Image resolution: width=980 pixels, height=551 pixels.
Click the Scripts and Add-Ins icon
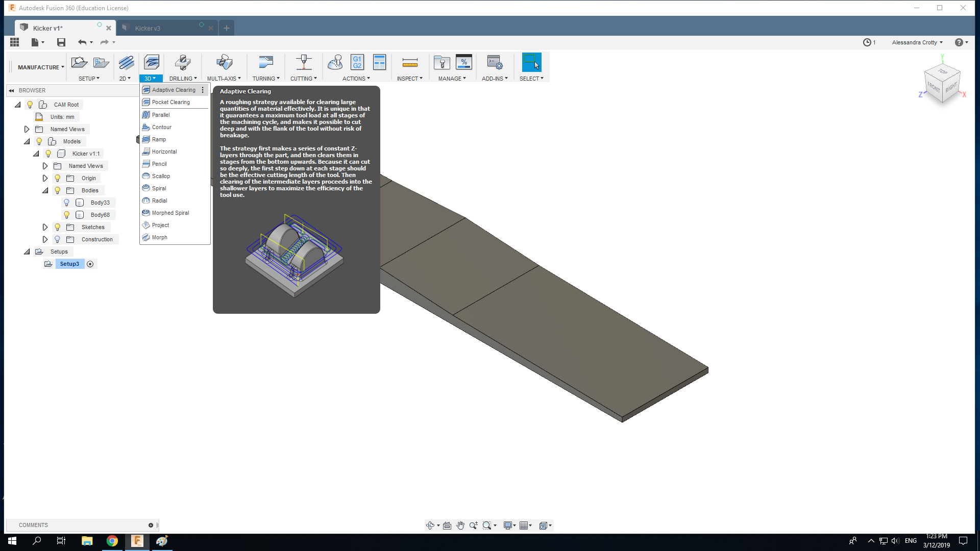pyautogui.click(x=495, y=63)
